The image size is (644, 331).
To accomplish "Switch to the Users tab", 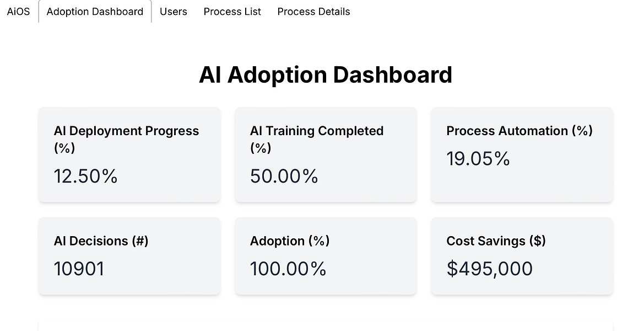I will point(174,12).
